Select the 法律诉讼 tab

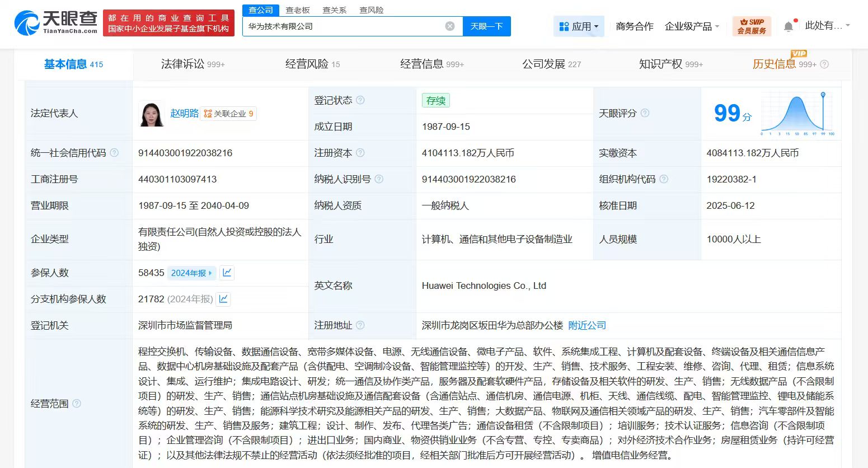click(193, 64)
